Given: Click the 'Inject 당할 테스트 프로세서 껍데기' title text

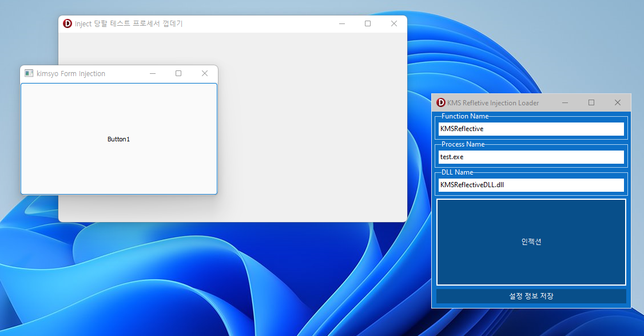Looking at the screenshot, I should click(129, 23).
